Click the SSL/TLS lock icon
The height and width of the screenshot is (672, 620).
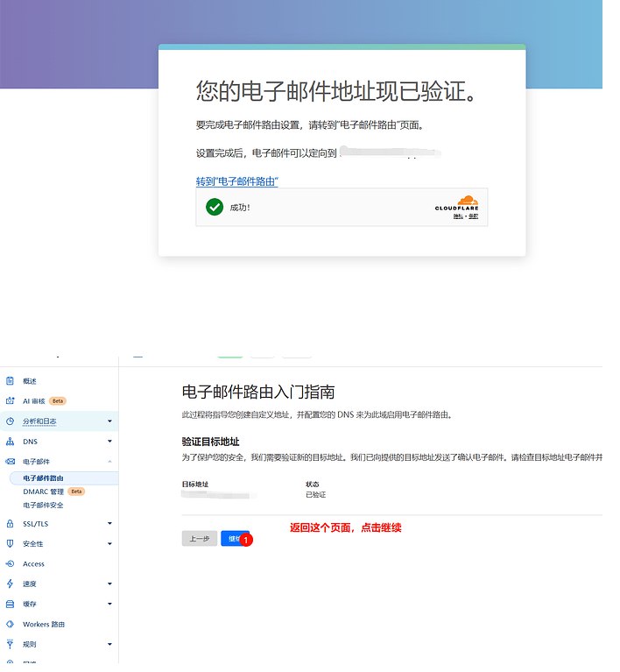pyautogui.click(x=10, y=523)
